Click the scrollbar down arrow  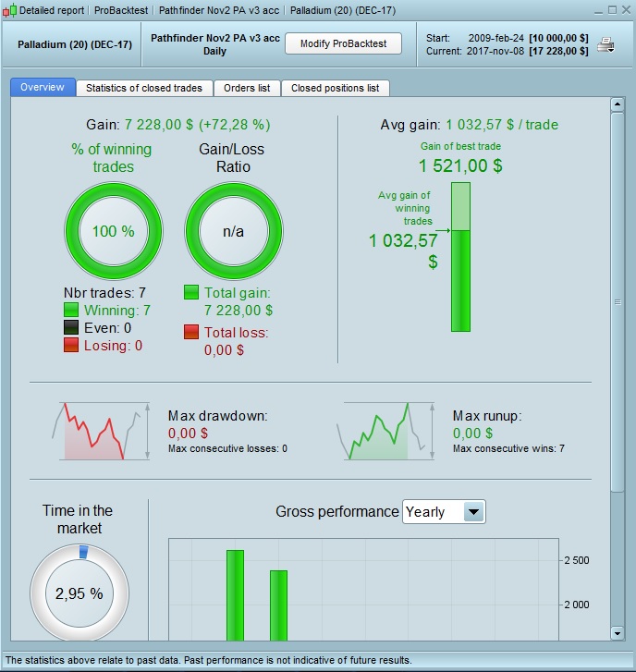pos(618,633)
